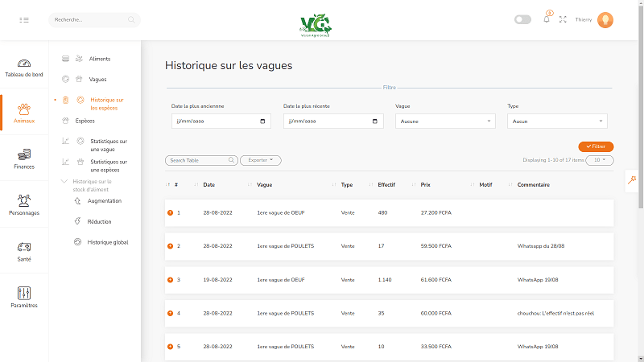This screenshot has height=362, width=644.
Task: Open the Type dropdown filter
Action: click(557, 121)
